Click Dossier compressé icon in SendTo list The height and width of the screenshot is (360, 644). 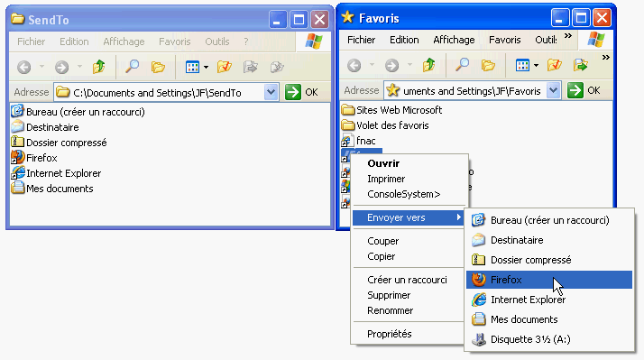[18, 143]
